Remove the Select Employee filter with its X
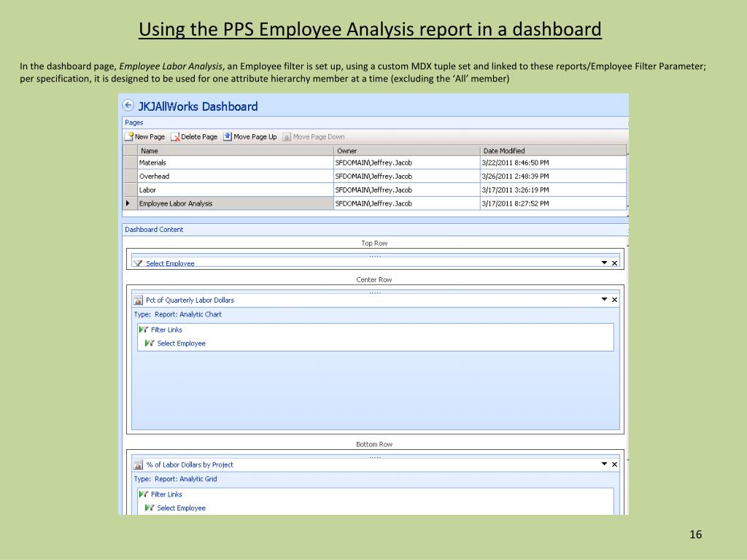The image size is (747, 560). [614, 262]
